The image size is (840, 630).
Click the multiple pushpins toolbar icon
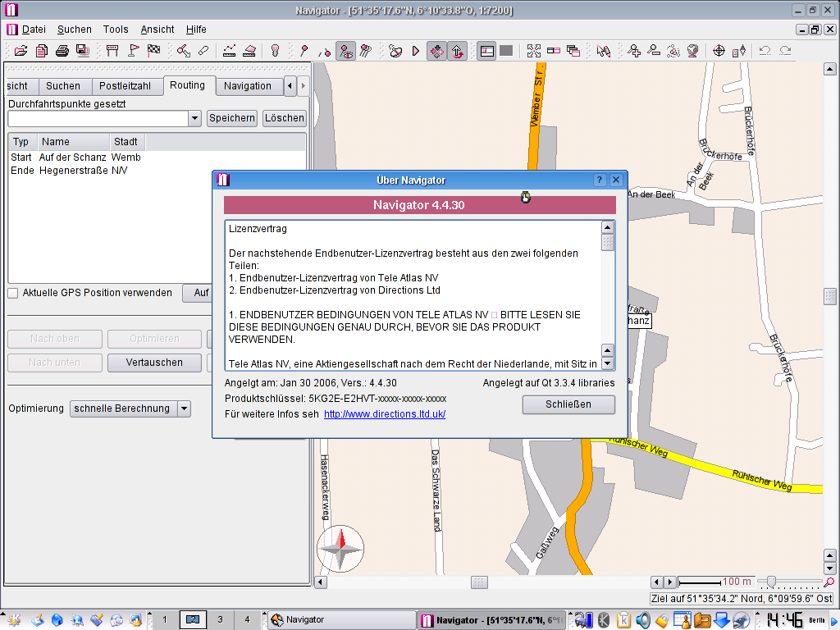[366, 51]
